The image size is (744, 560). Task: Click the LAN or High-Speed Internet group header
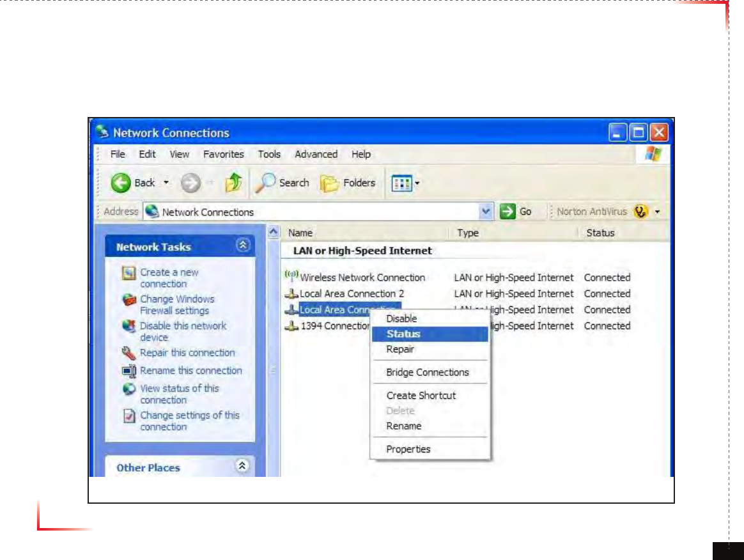pos(362,251)
